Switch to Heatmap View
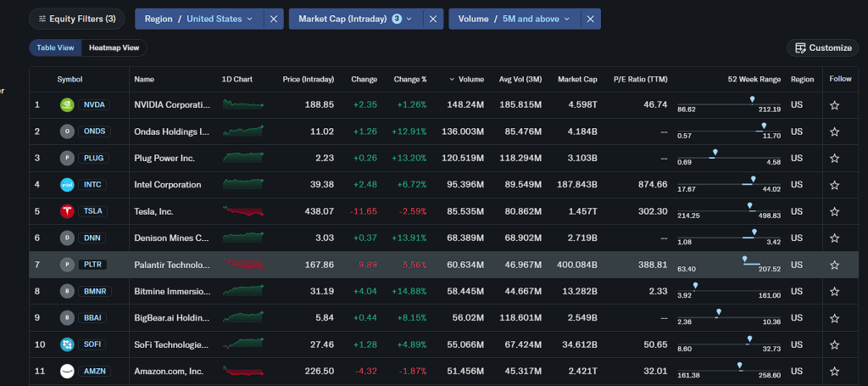Viewport: 868px width, 386px height. tap(114, 48)
